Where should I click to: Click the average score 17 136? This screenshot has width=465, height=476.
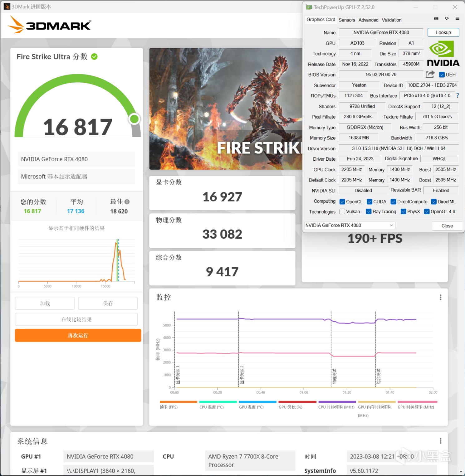pyautogui.click(x=76, y=211)
